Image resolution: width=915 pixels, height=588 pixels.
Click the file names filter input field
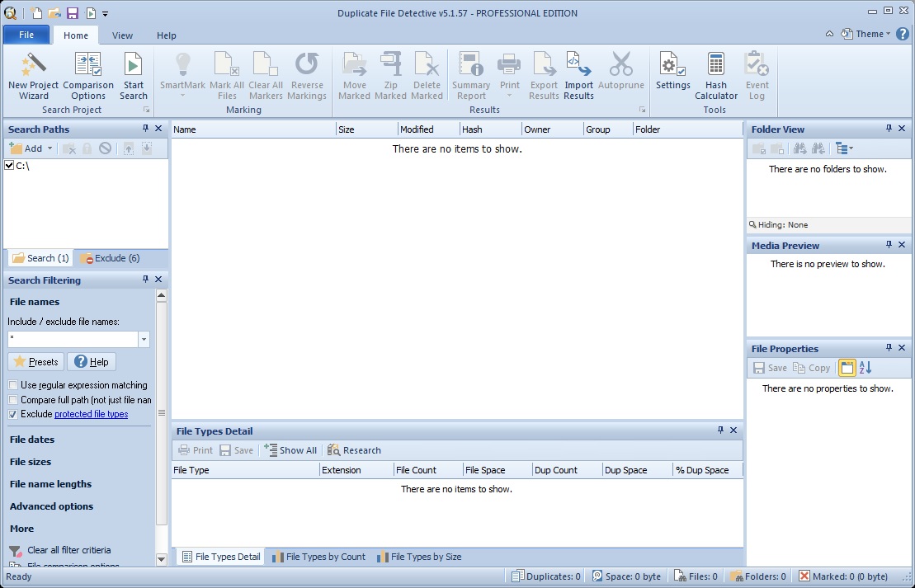(73, 339)
